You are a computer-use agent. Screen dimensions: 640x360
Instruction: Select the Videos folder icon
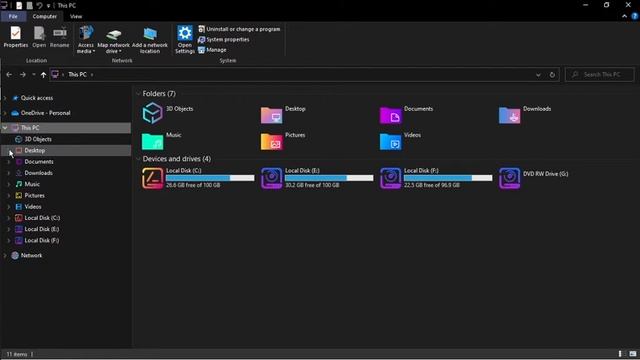pyautogui.click(x=391, y=141)
